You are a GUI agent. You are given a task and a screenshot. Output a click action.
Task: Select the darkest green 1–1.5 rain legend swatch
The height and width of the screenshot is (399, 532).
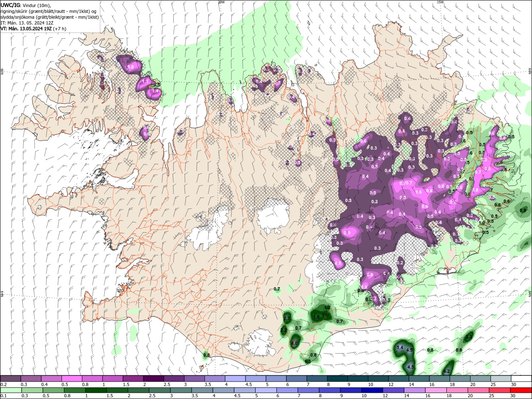coord(96,390)
